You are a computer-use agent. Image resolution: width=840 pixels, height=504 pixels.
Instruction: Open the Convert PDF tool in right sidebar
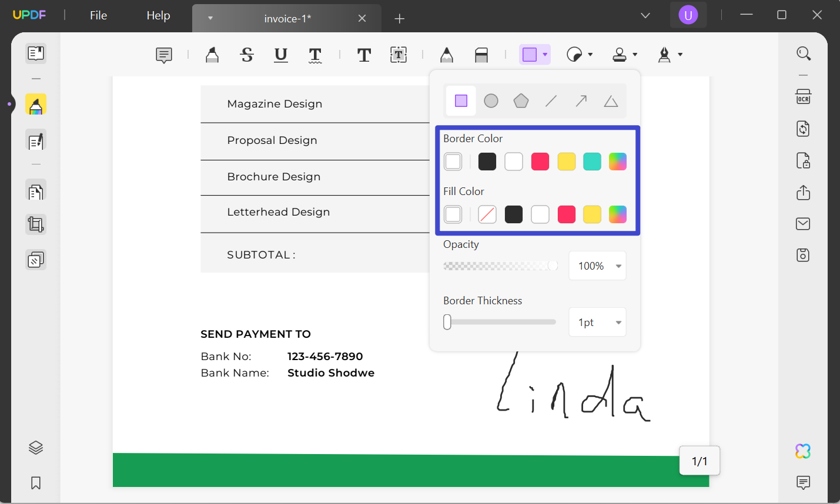click(803, 129)
